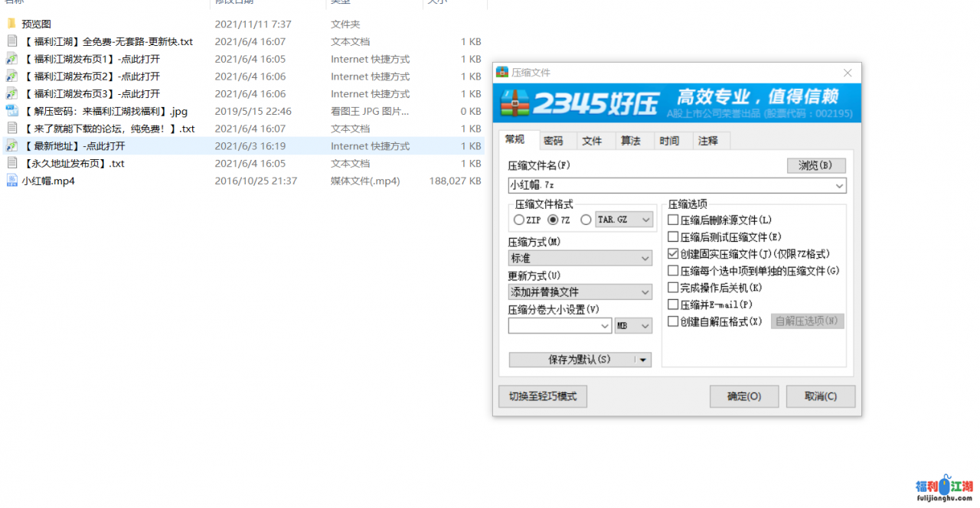
Task: Select the ZIP format radio button
Action: [x=519, y=220]
